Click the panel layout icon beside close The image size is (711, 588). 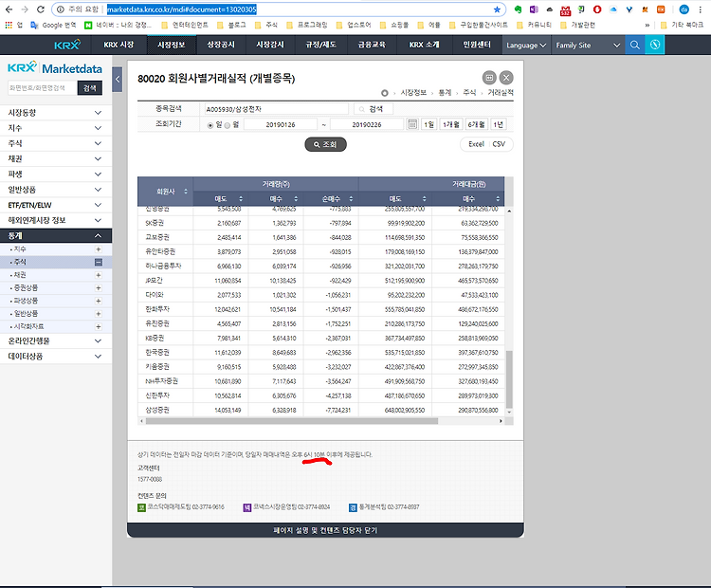tap(489, 78)
